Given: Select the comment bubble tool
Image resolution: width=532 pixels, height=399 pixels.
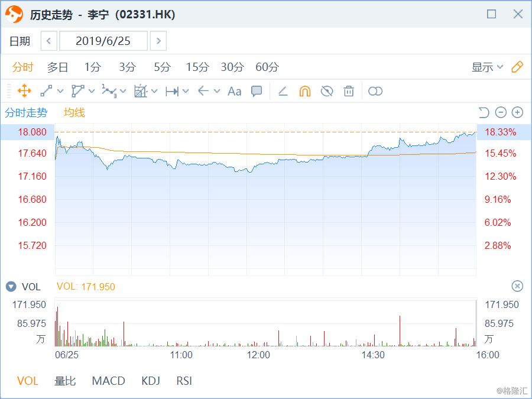Looking at the screenshot, I should point(257,91).
